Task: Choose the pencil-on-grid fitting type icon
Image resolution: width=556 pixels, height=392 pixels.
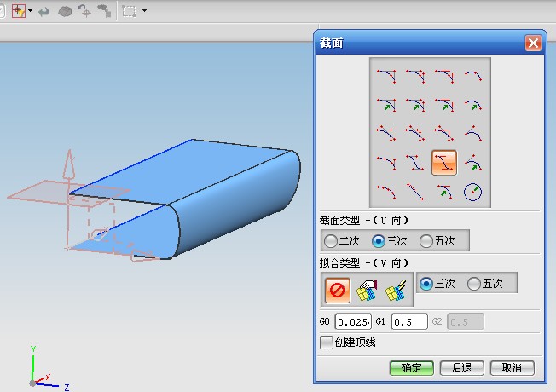Action: click(396, 291)
